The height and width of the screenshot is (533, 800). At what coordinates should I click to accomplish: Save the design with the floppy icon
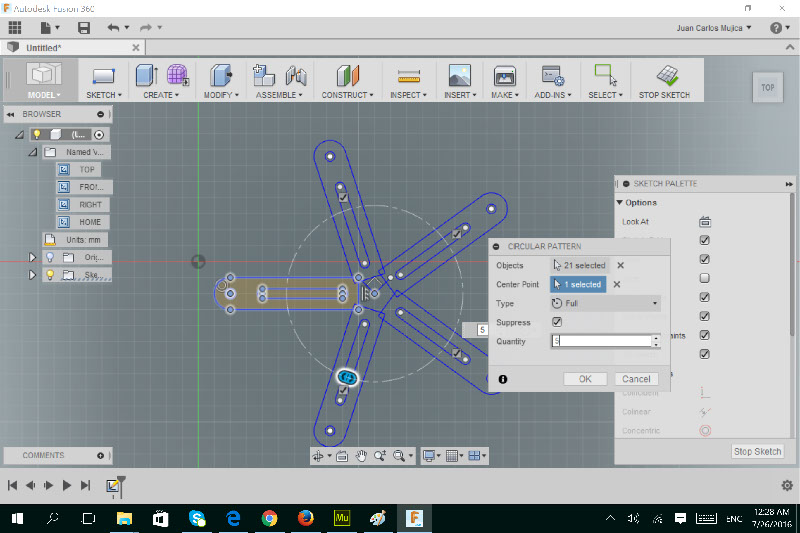coord(84,28)
